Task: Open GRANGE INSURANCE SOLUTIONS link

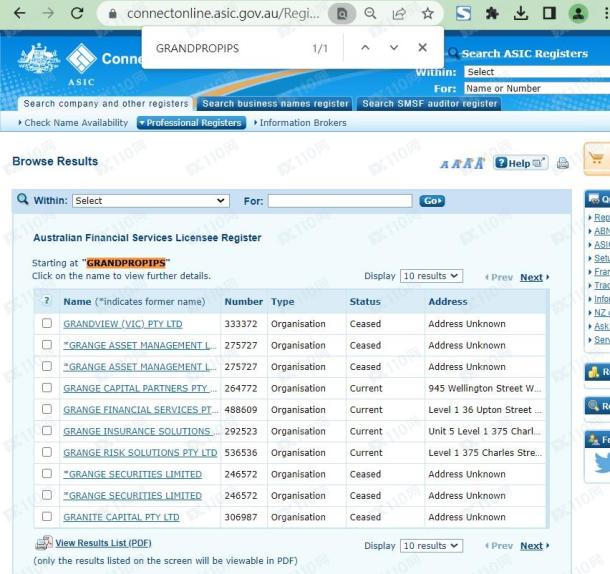Action: click(141, 431)
